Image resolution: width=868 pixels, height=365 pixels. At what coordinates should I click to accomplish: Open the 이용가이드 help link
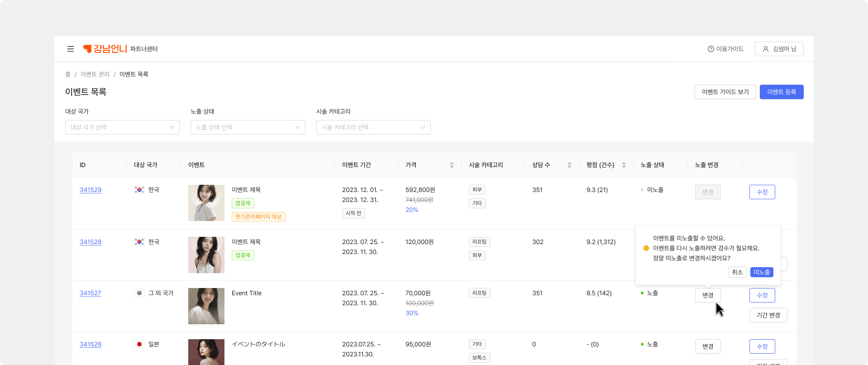point(725,49)
